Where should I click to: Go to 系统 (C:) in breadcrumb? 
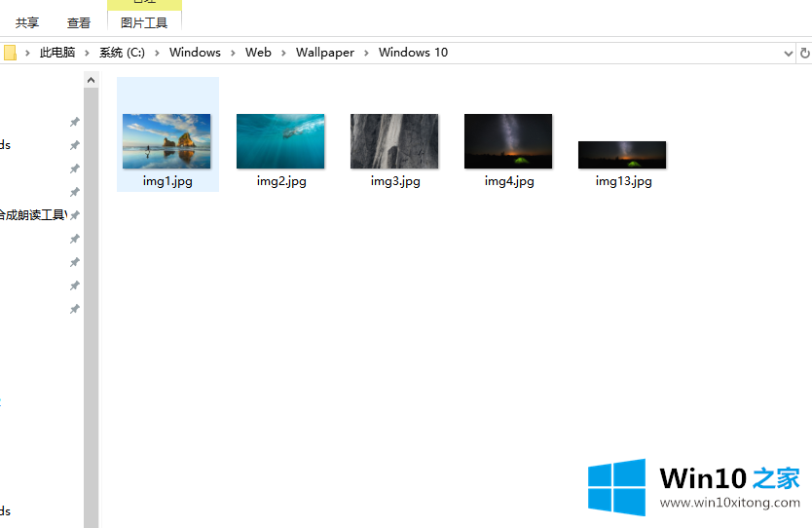pyautogui.click(x=123, y=53)
